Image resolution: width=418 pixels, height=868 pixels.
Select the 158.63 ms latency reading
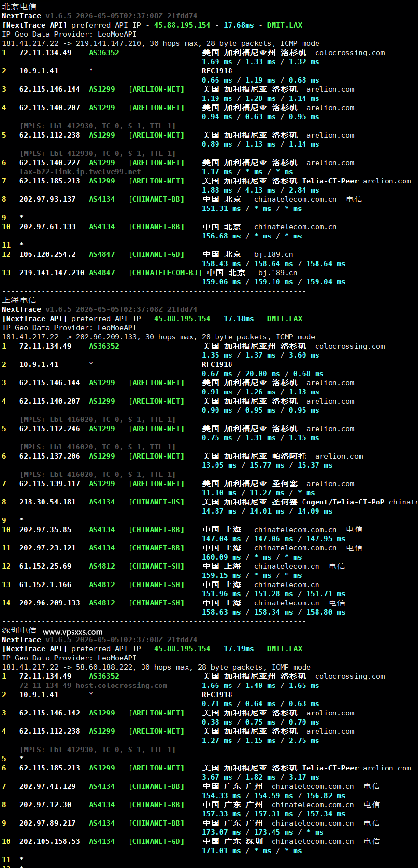(x=221, y=612)
